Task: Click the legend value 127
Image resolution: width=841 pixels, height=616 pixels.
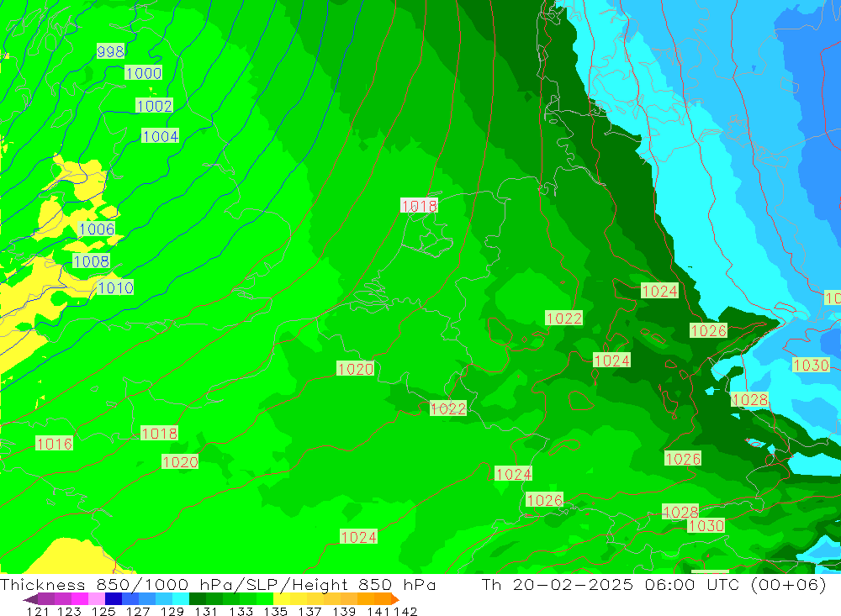Action: click(138, 611)
